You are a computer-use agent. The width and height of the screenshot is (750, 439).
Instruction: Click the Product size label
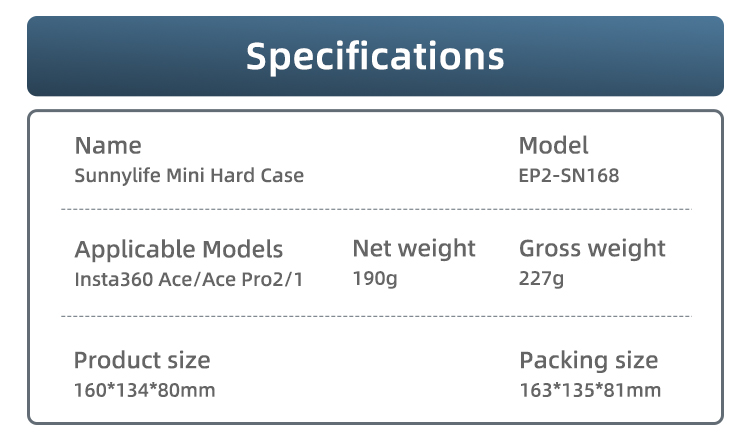coord(142,360)
